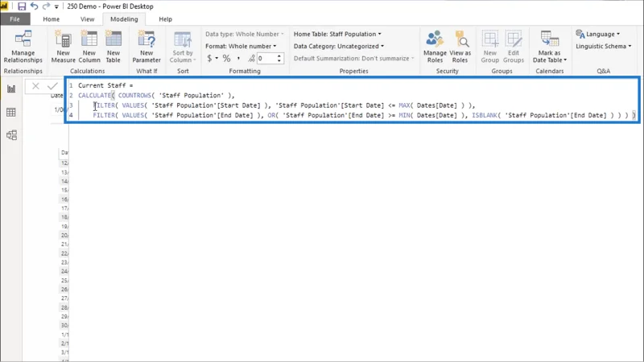Commit the formula with checkmark
This screenshot has width=644, height=362.
point(52,86)
